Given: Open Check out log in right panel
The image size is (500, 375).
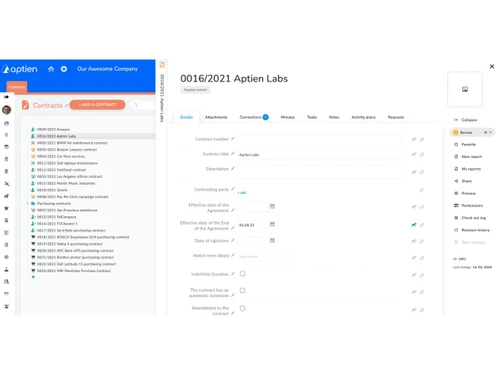Looking at the screenshot, I should [x=470, y=218].
